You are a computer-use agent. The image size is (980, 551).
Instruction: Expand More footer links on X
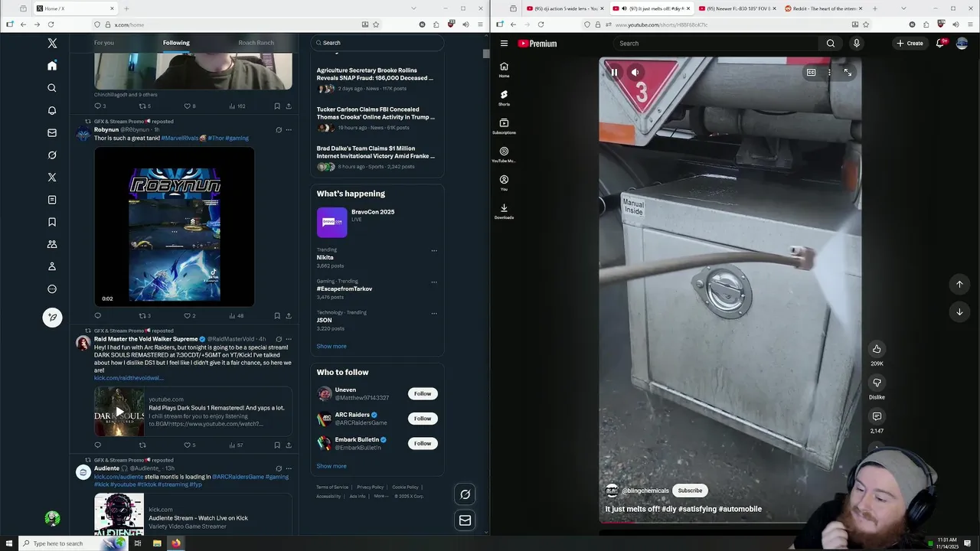tap(381, 496)
